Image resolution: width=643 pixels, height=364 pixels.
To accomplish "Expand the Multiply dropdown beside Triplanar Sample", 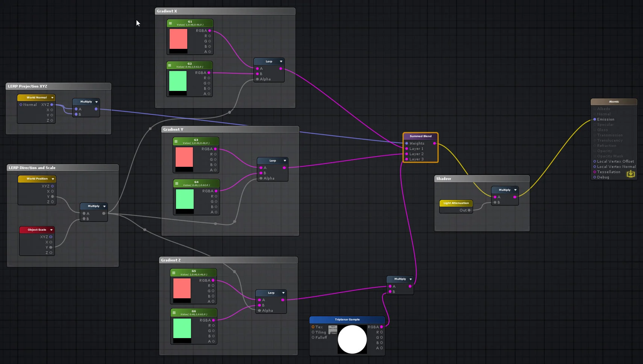I will pyautogui.click(x=411, y=279).
